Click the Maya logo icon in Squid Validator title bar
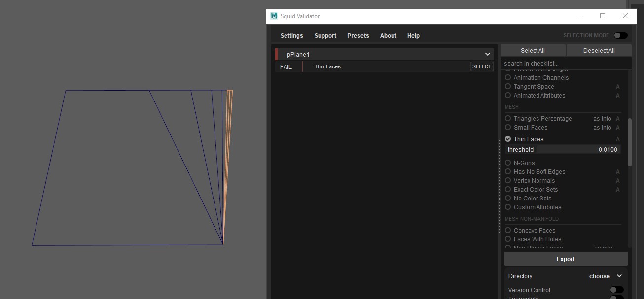The height and width of the screenshot is (299, 644). tap(274, 16)
